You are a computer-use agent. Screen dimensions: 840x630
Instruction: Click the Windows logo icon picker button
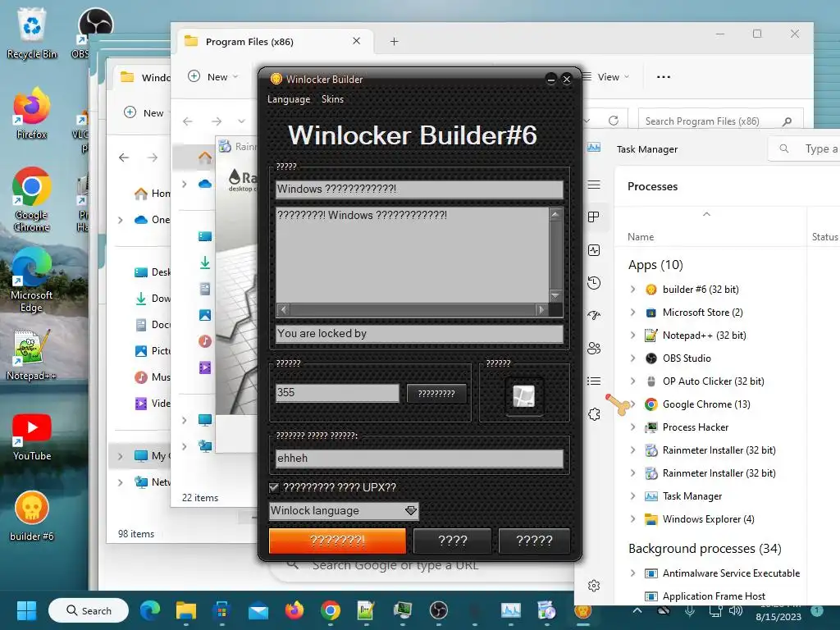524,396
